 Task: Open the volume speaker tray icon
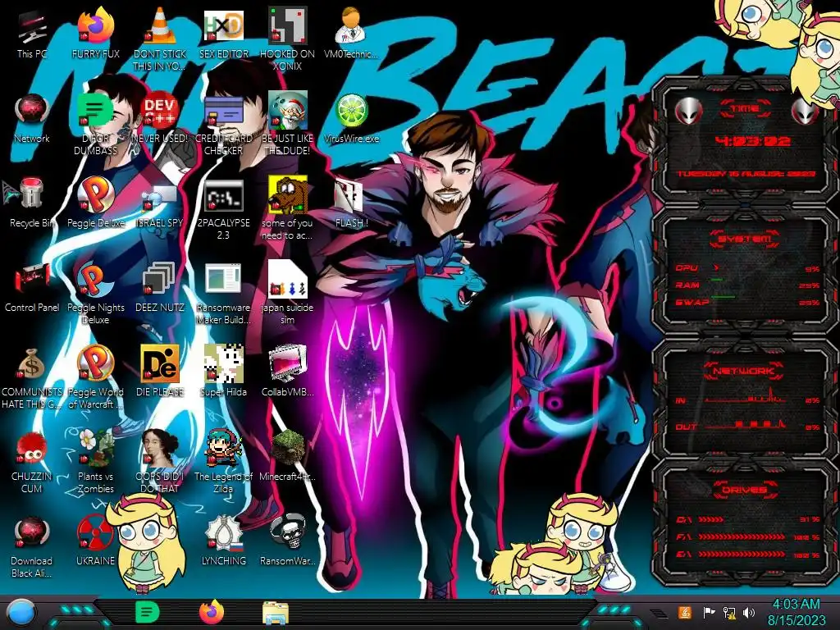[x=749, y=612]
